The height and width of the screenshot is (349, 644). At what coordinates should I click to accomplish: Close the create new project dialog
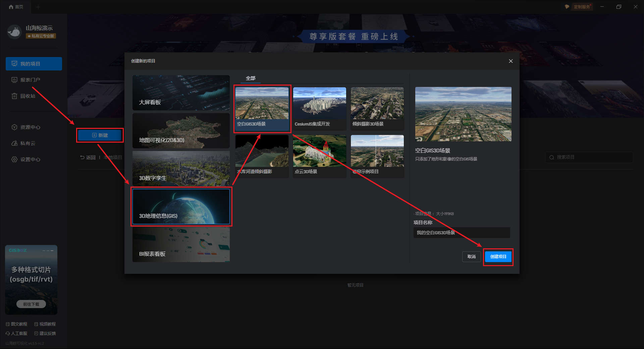[511, 61]
